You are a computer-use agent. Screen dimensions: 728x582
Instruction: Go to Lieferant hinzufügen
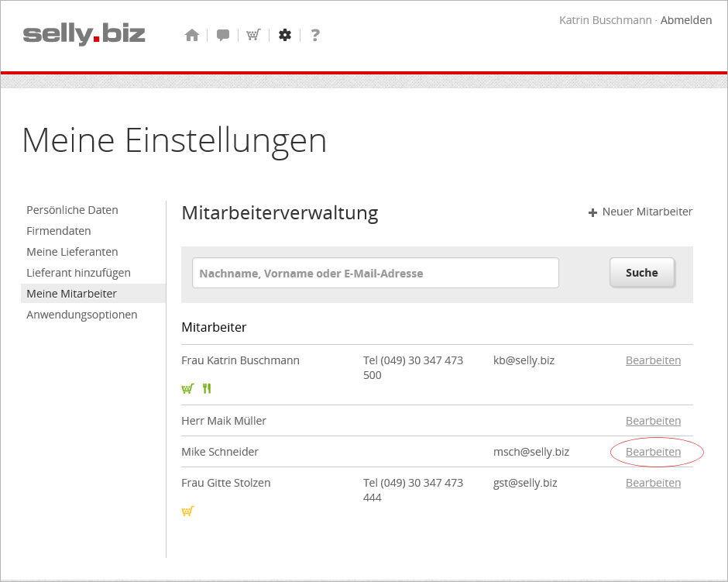(x=78, y=273)
